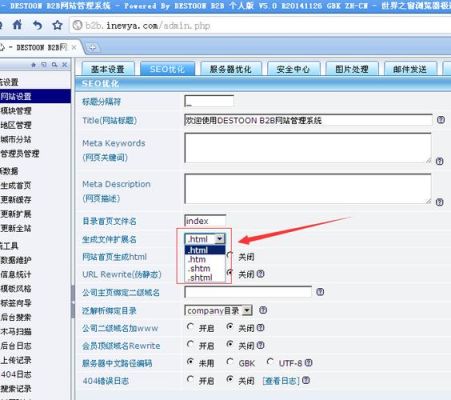Select 开启 for 404错误日志

point(190,379)
